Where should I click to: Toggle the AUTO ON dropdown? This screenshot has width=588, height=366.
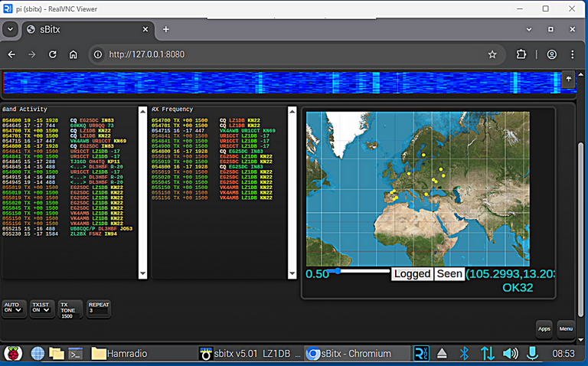click(14, 309)
